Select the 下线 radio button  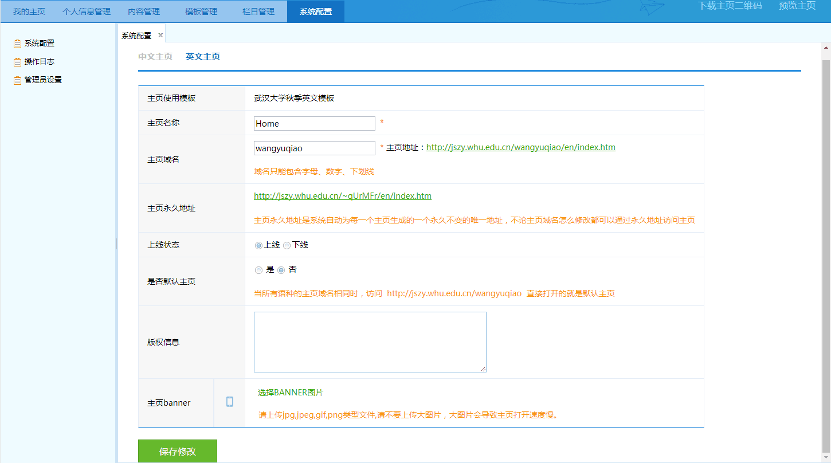click(x=287, y=245)
